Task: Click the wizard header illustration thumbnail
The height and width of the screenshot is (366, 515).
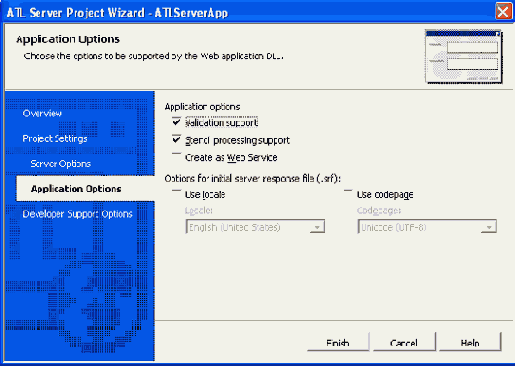Action: coord(464,57)
